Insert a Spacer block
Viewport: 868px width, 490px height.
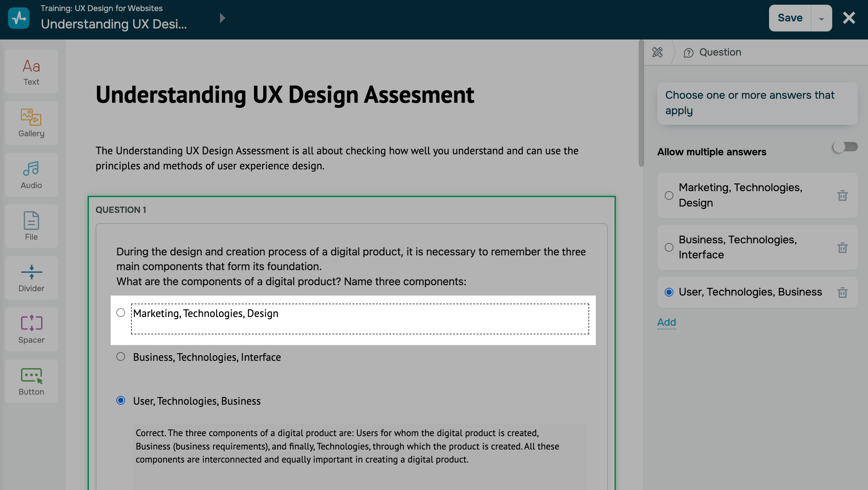coord(31,329)
